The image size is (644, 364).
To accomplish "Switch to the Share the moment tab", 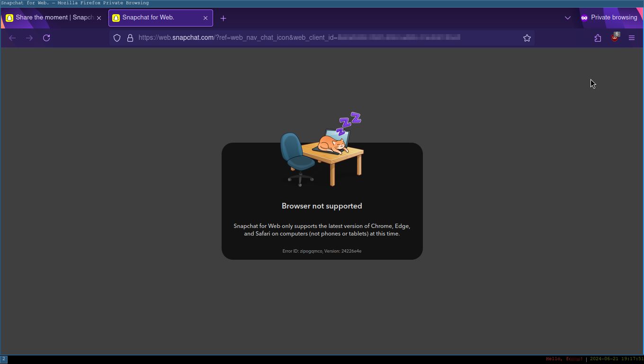I will point(54,18).
